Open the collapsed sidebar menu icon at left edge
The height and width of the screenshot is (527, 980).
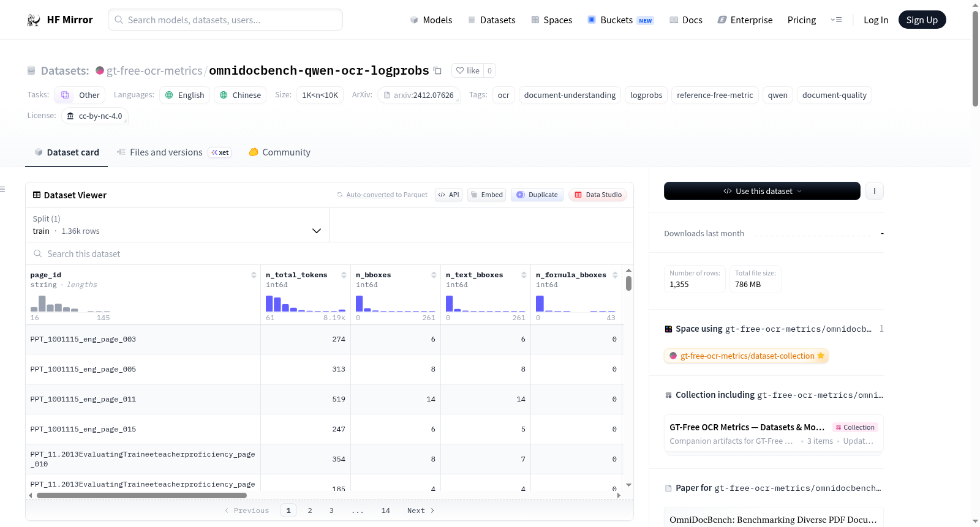(x=2, y=189)
